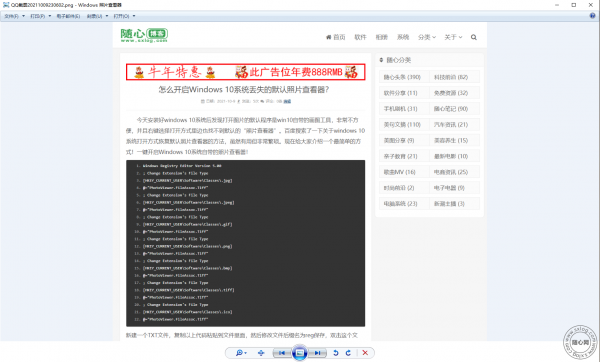
Task: Rotate the picture counterclockwise
Action: [x=336, y=353]
